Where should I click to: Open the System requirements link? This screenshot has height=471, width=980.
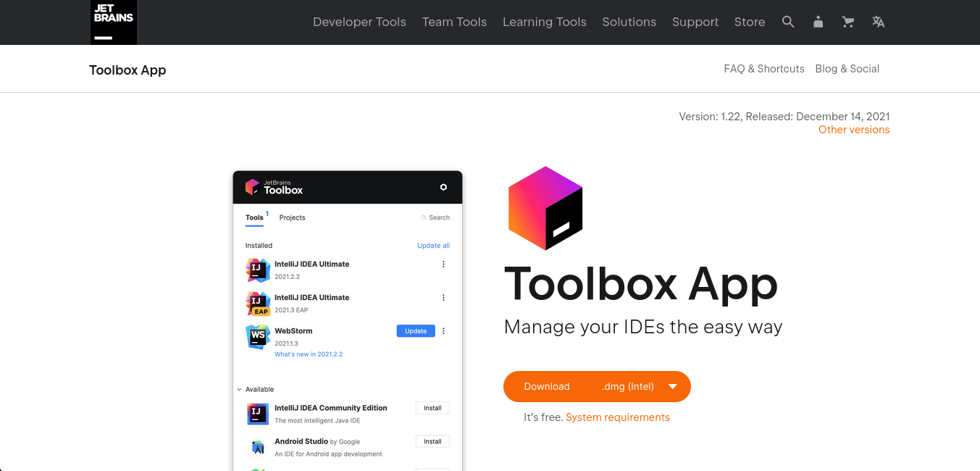click(x=617, y=417)
